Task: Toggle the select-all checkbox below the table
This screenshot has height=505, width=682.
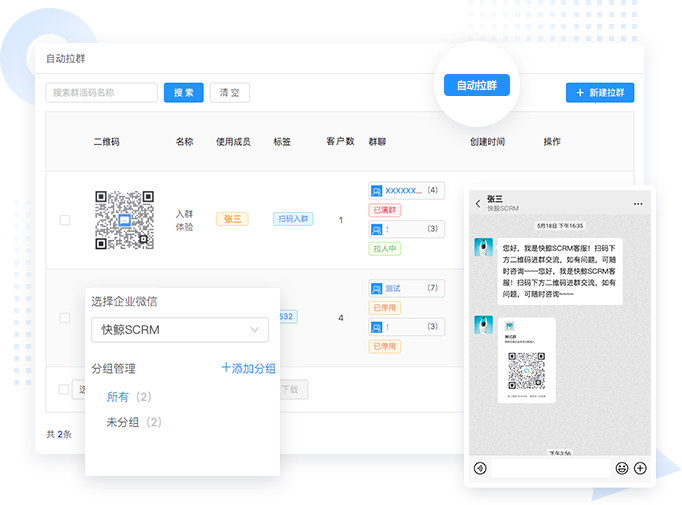Action: [65, 389]
